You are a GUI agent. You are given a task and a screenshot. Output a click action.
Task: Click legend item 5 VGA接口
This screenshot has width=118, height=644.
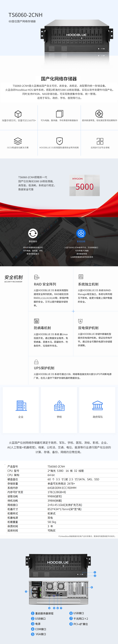(x=38, y=634)
